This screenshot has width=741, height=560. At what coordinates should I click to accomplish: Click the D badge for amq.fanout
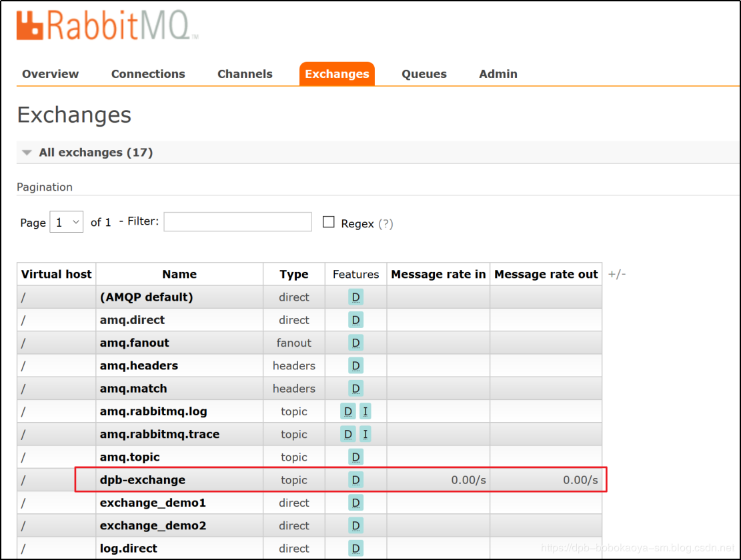356,343
